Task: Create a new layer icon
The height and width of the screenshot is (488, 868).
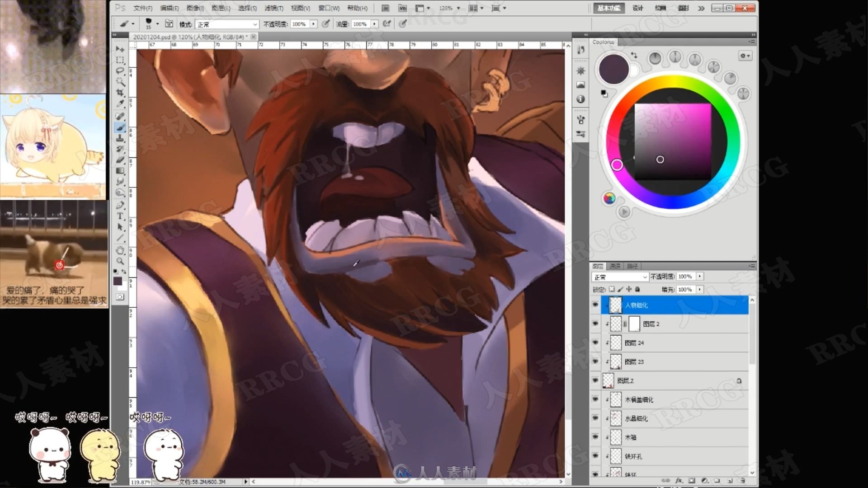Action: (x=730, y=480)
